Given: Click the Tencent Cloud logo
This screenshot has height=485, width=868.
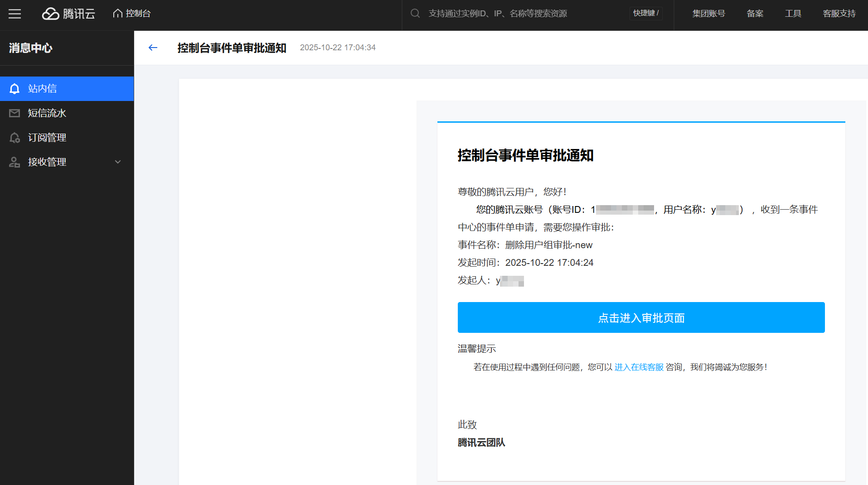Looking at the screenshot, I should [x=68, y=14].
